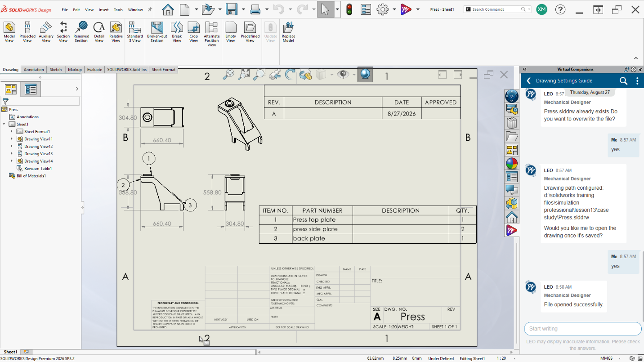The image size is (644, 362).
Task: Open the Hide/Show Items dropdown arrow
Action: point(354,75)
